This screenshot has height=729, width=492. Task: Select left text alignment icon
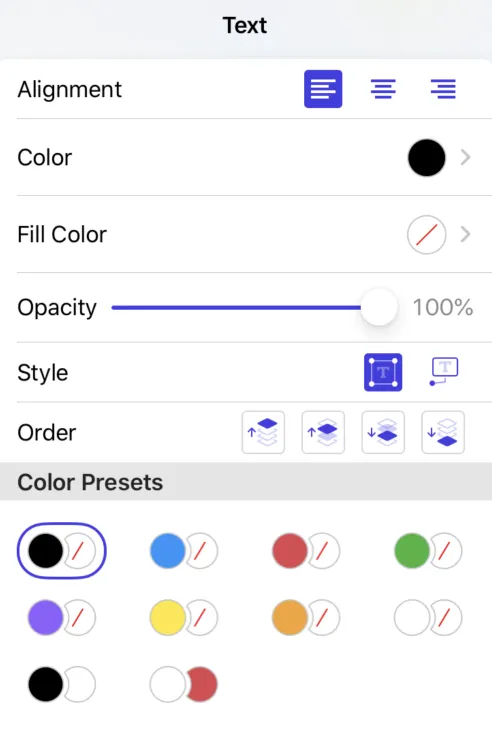323,89
